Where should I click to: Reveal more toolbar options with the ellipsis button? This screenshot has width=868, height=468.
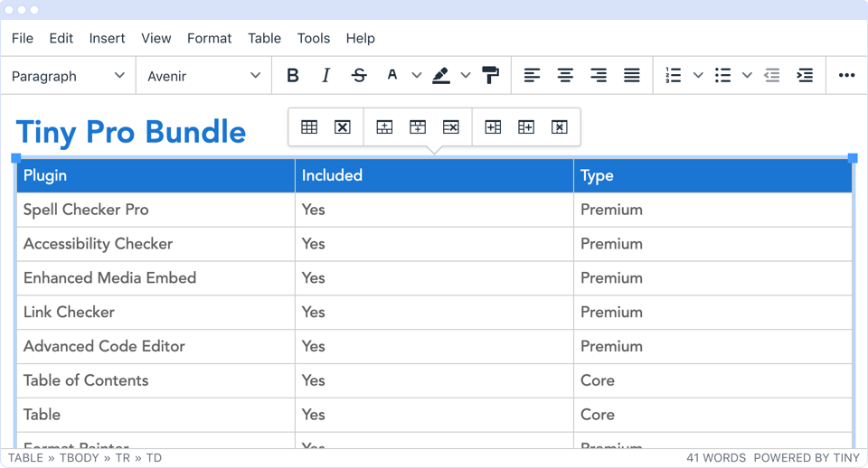pyautogui.click(x=846, y=76)
